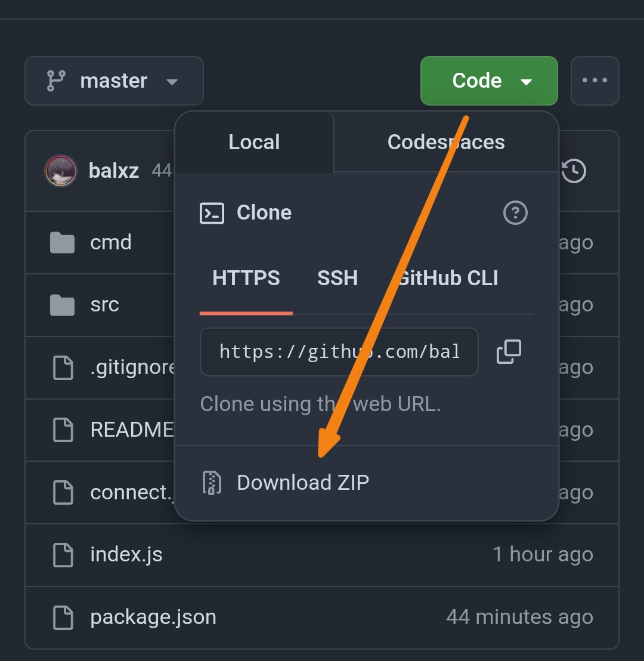Click the HTTPS clone URL field
644x661 pixels.
pyautogui.click(x=339, y=352)
